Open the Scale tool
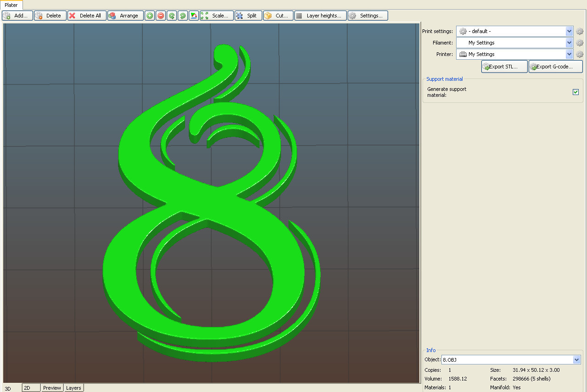This screenshot has height=392, width=587. (x=216, y=15)
